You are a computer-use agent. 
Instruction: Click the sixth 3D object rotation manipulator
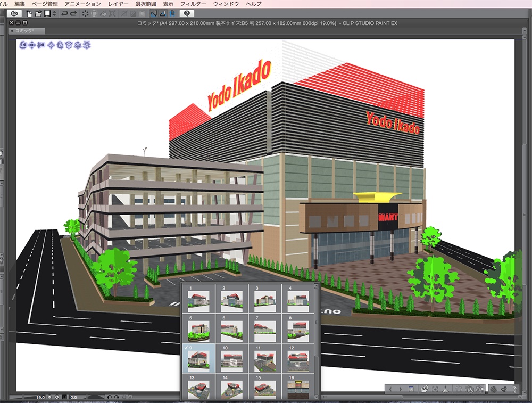tap(69, 45)
